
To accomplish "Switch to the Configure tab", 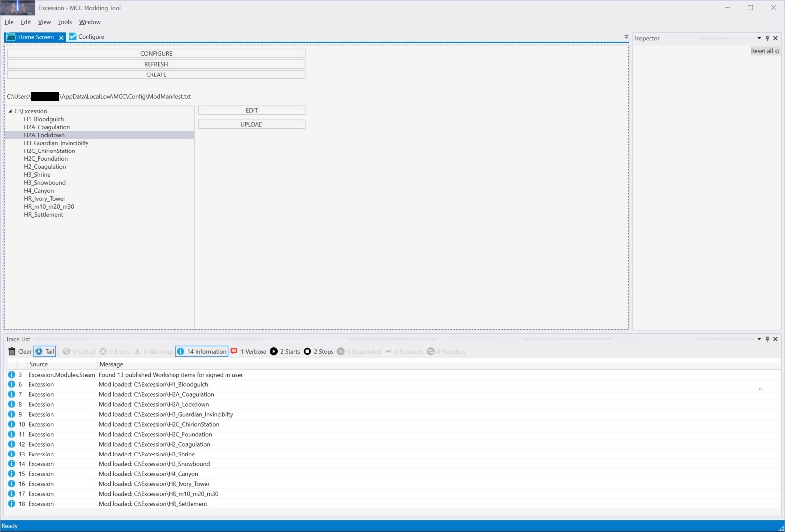I will pos(87,37).
